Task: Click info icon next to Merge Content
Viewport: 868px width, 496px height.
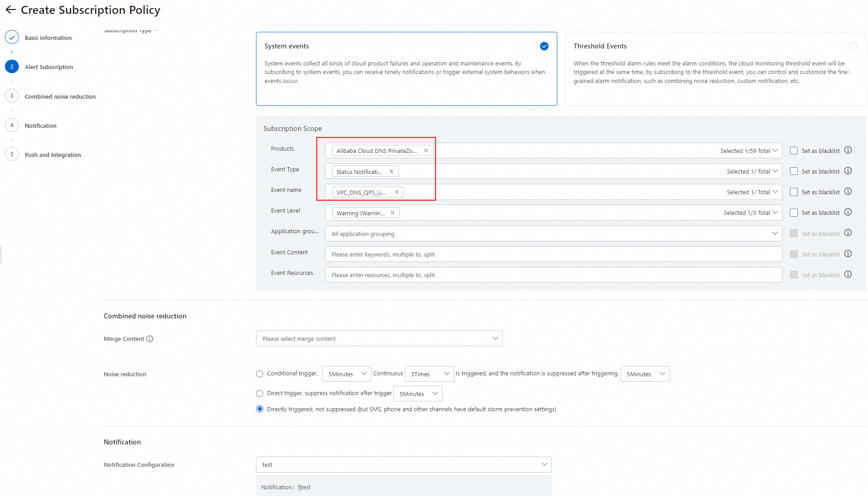Action: click(x=150, y=339)
